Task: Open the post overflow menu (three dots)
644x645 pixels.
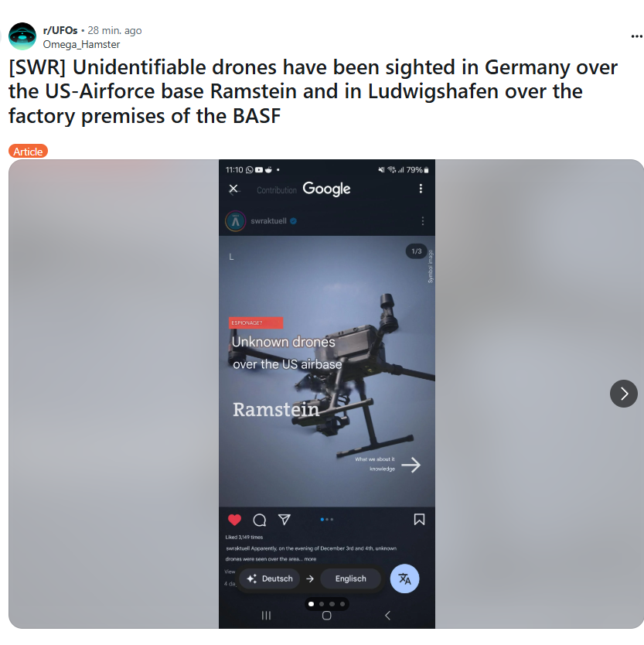Action: 636,36
